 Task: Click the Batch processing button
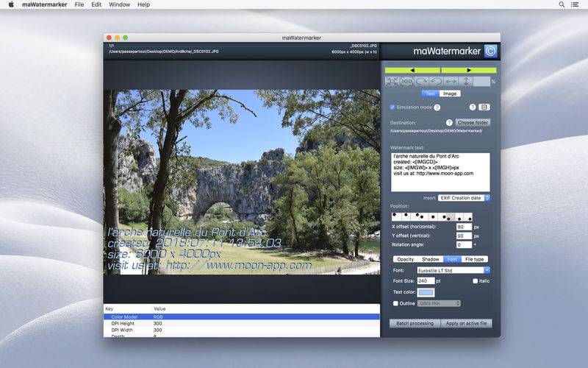pos(415,323)
